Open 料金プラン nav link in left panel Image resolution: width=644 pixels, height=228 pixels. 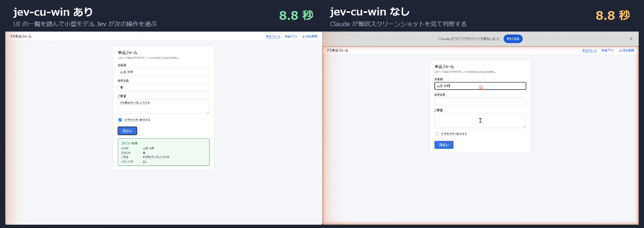point(291,36)
